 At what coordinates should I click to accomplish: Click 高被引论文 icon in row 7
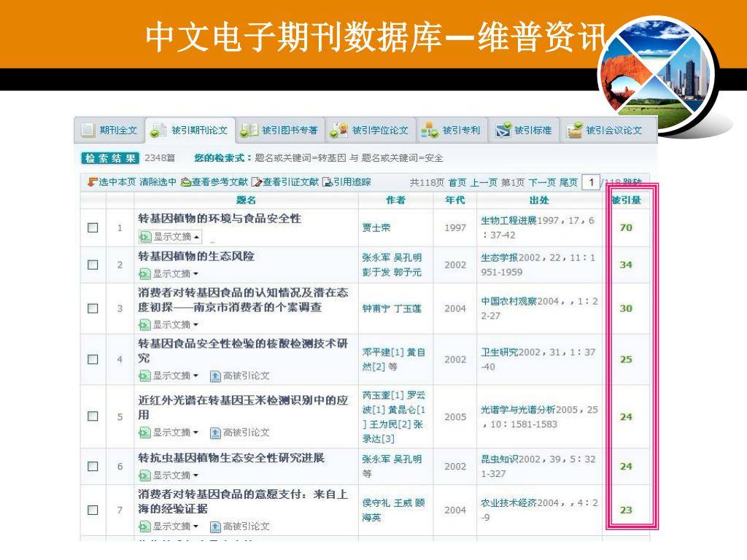pyautogui.click(x=215, y=526)
